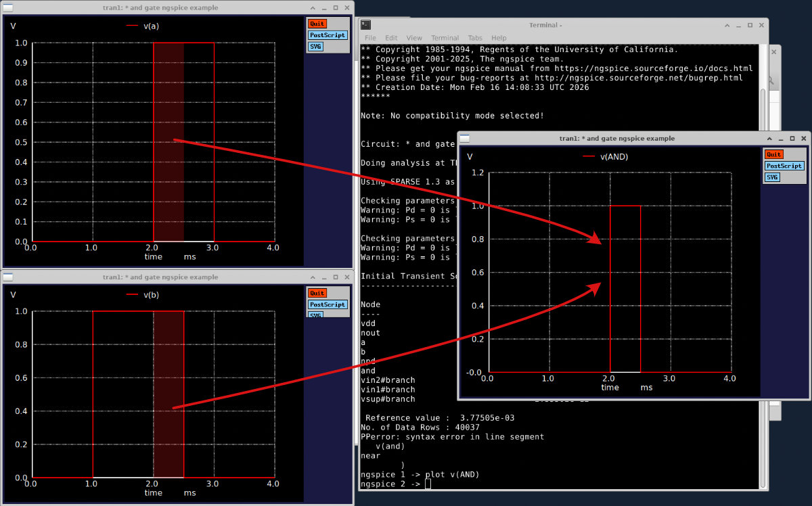Click PostScript in the v(AND) plot window
The image size is (812, 506).
[x=784, y=166]
